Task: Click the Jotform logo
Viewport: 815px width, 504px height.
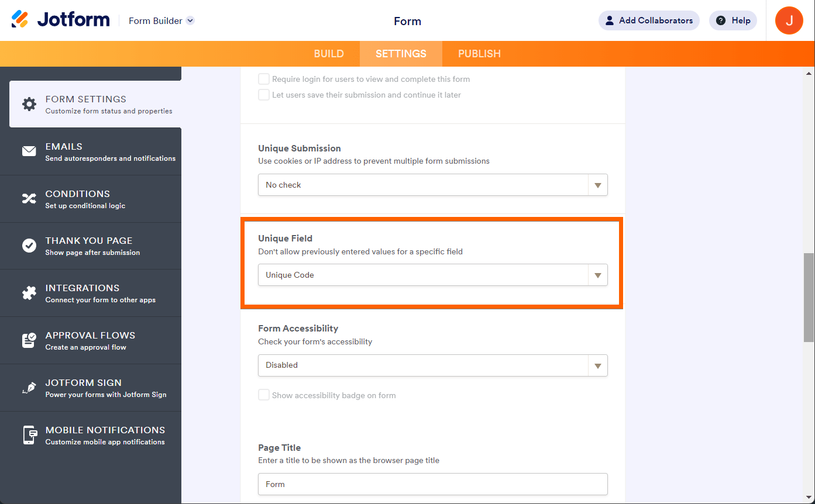Action: pos(61,20)
